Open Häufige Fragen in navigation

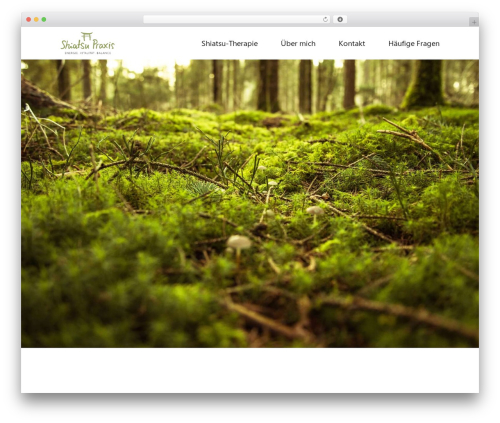tap(414, 44)
